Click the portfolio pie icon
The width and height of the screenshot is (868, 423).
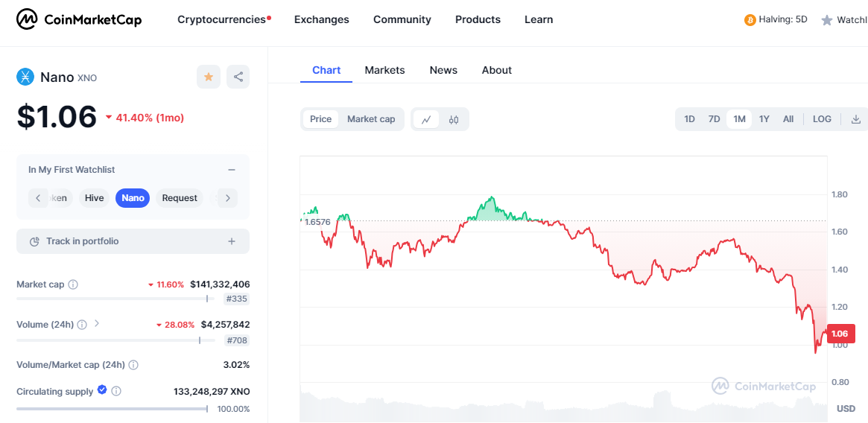(34, 241)
